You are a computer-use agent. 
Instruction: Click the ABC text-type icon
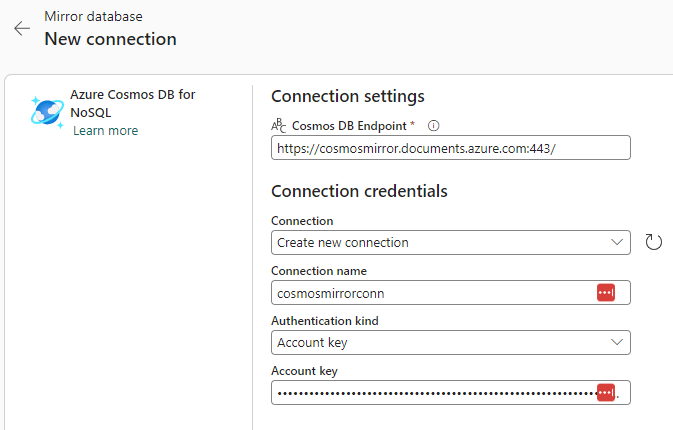click(x=279, y=126)
